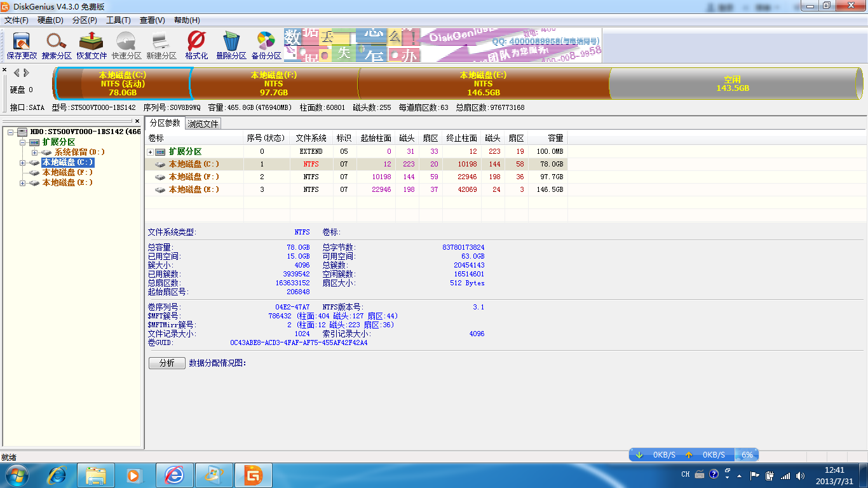This screenshot has width=868, height=488.
Task: Click the 容量 column header
Action: point(548,138)
